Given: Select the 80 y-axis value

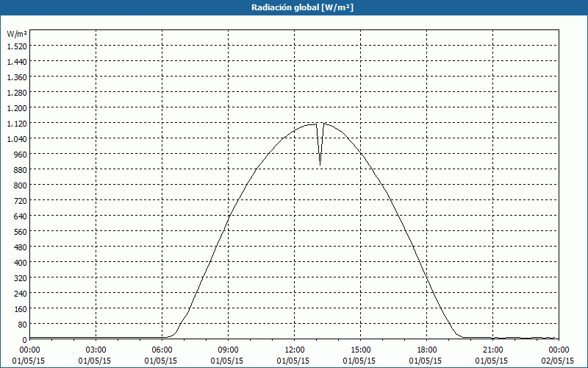Looking at the screenshot, I should coord(22,325).
